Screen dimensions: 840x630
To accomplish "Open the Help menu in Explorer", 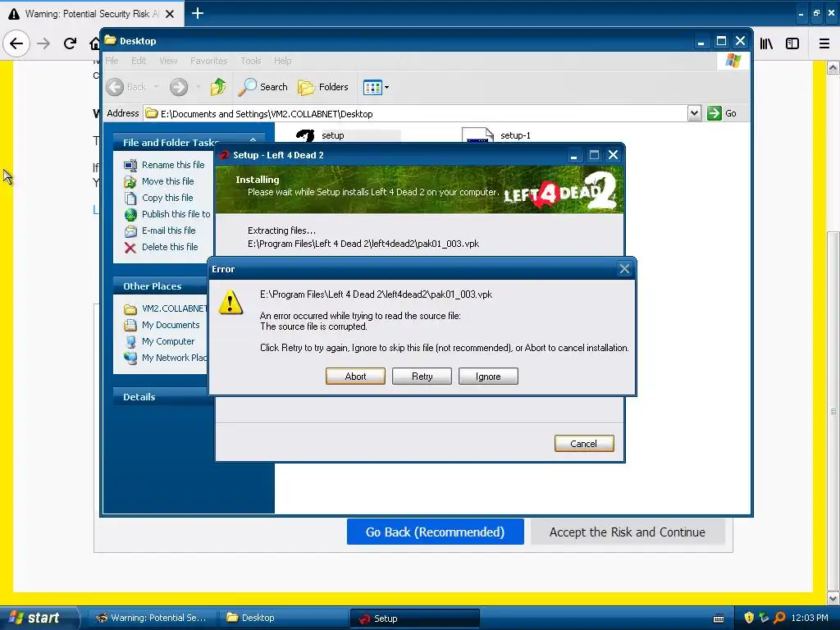I will coord(282,61).
